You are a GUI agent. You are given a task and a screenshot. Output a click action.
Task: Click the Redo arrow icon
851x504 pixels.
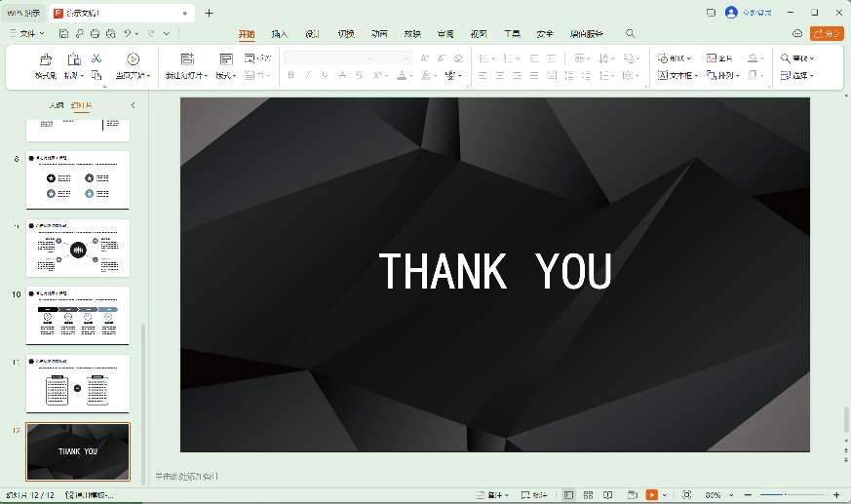point(151,34)
